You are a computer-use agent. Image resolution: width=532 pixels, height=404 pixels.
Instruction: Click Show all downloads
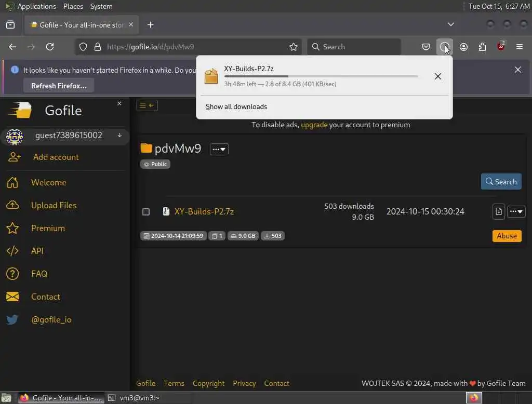pyautogui.click(x=236, y=106)
